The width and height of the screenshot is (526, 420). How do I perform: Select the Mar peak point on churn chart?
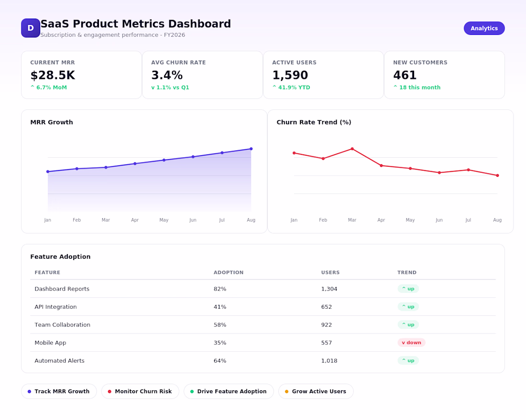(352, 149)
